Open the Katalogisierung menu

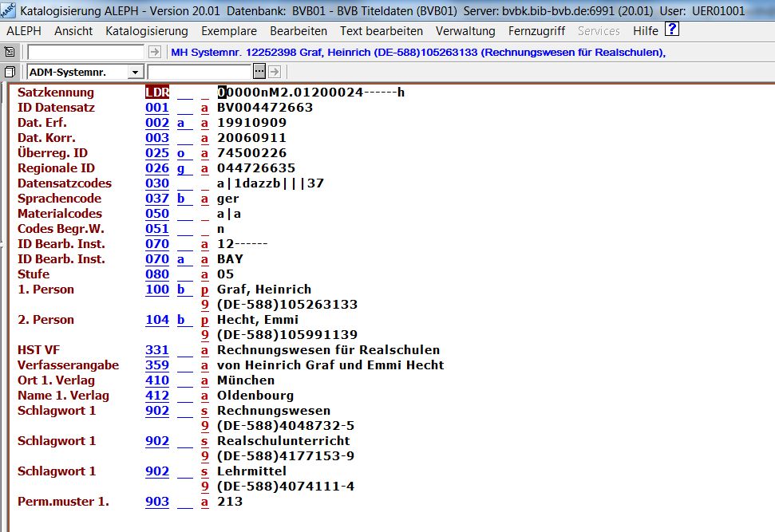click(147, 31)
